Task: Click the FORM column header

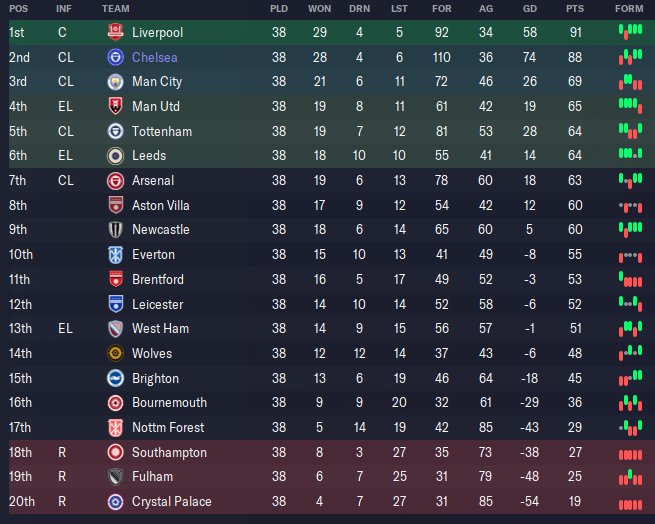Action: [629, 8]
